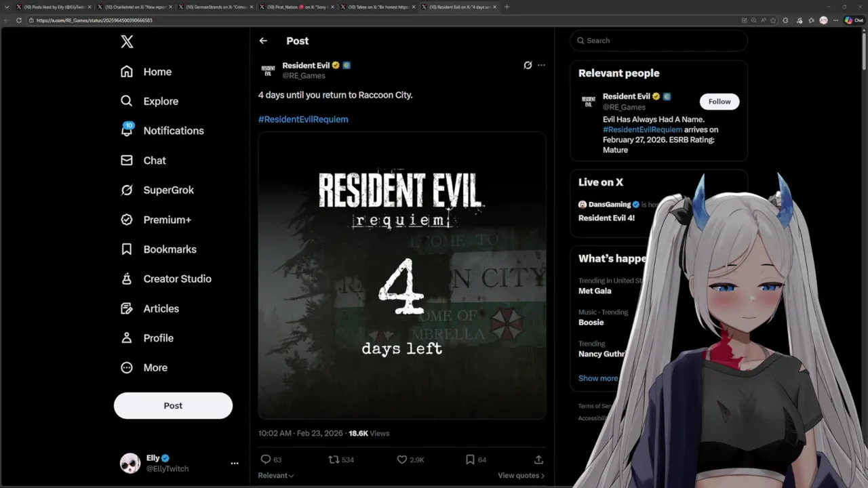Image resolution: width=868 pixels, height=488 pixels.
Task: Go to Home in the sidebar
Action: pos(146,72)
